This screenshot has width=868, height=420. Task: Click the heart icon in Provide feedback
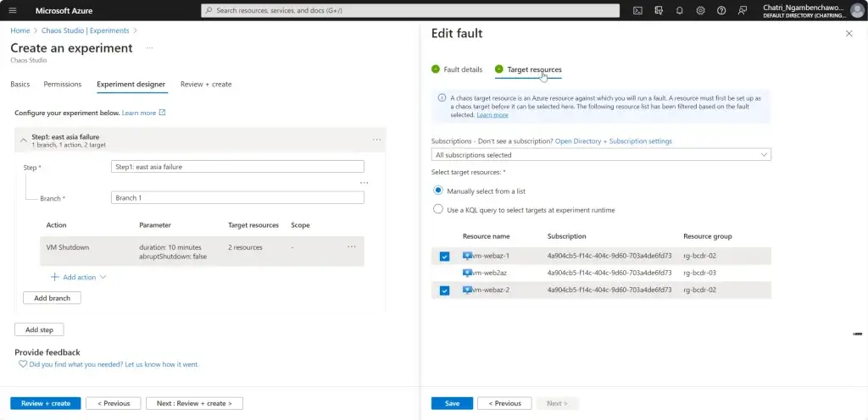point(23,365)
